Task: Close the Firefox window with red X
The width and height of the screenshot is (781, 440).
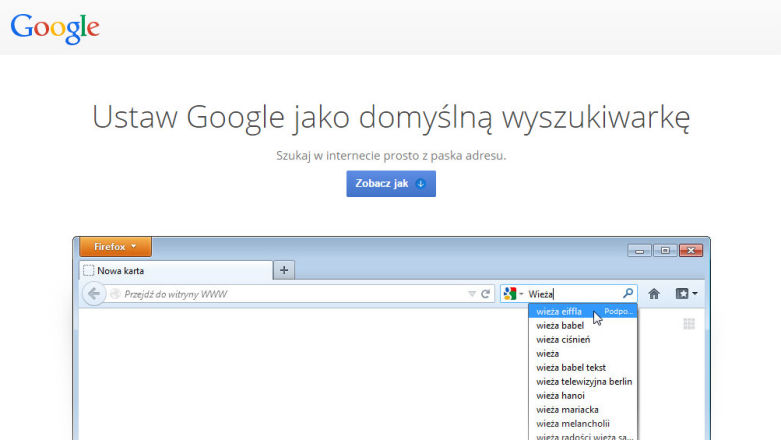Action: (691, 250)
